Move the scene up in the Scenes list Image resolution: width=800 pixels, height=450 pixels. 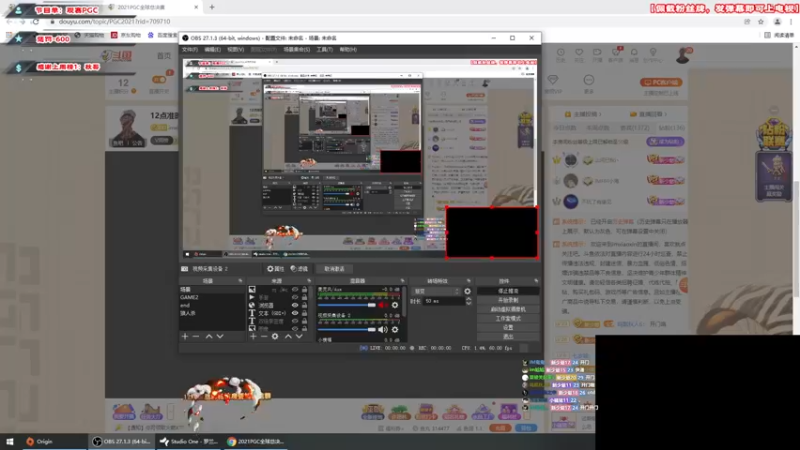209,336
